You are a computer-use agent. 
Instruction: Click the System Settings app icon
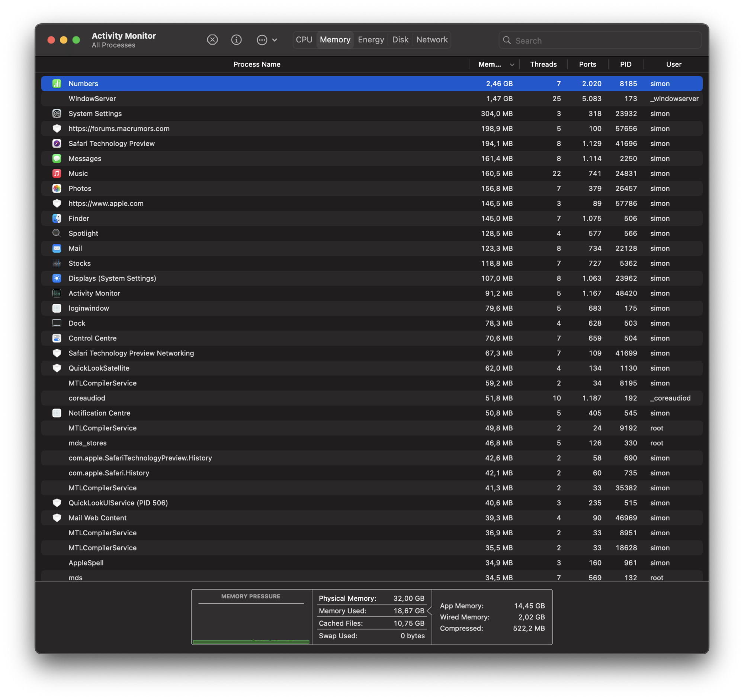[x=57, y=114]
